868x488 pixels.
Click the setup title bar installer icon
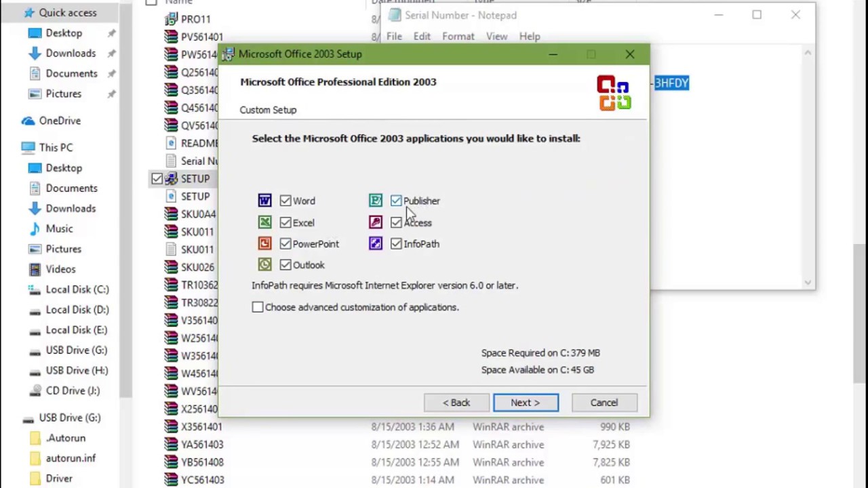click(229, 54)
